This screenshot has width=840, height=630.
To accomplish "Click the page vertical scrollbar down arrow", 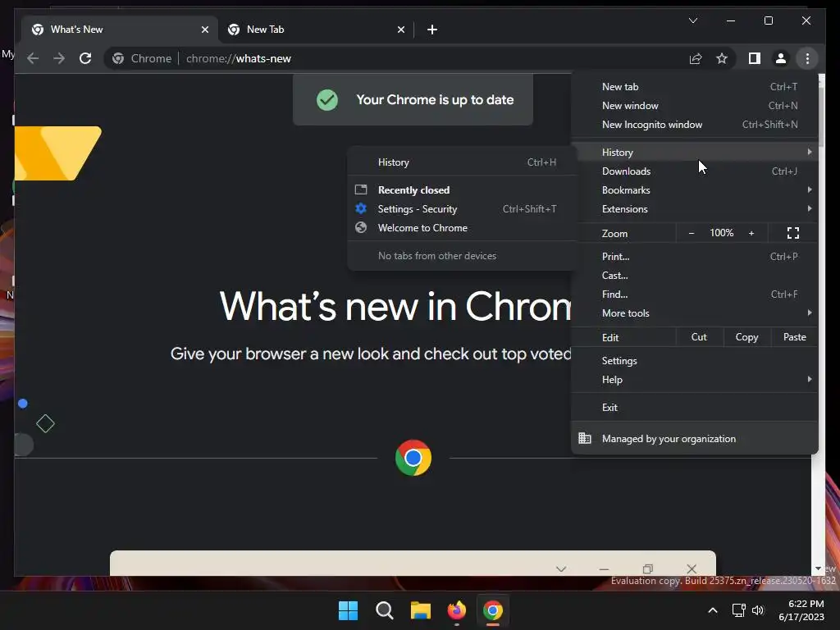I will pos(818,568).
